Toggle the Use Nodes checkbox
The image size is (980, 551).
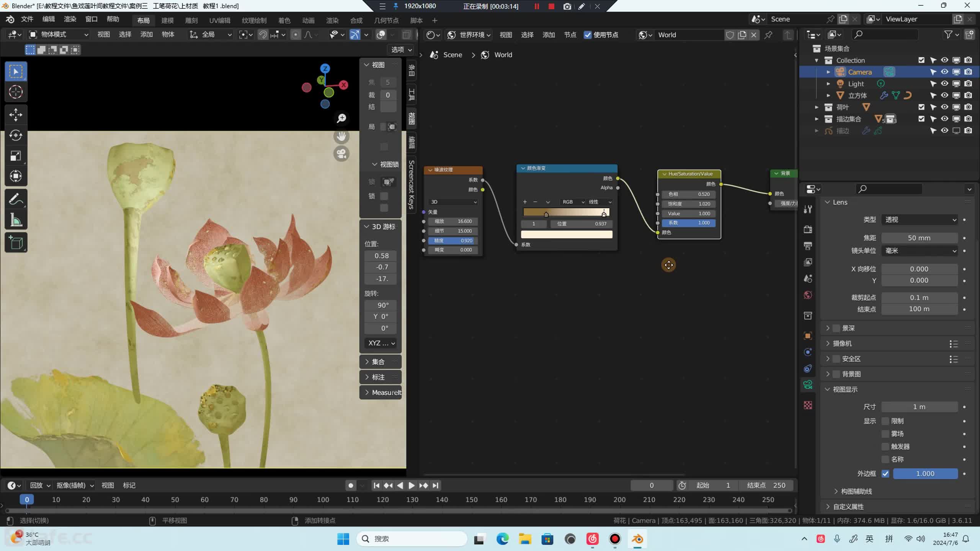tap(588, 35)
